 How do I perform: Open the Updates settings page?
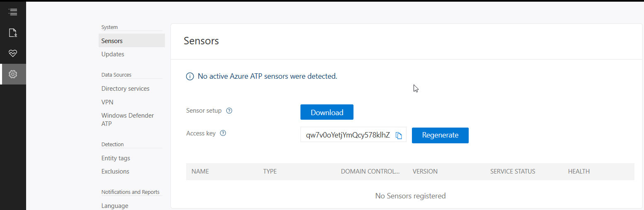113,54
